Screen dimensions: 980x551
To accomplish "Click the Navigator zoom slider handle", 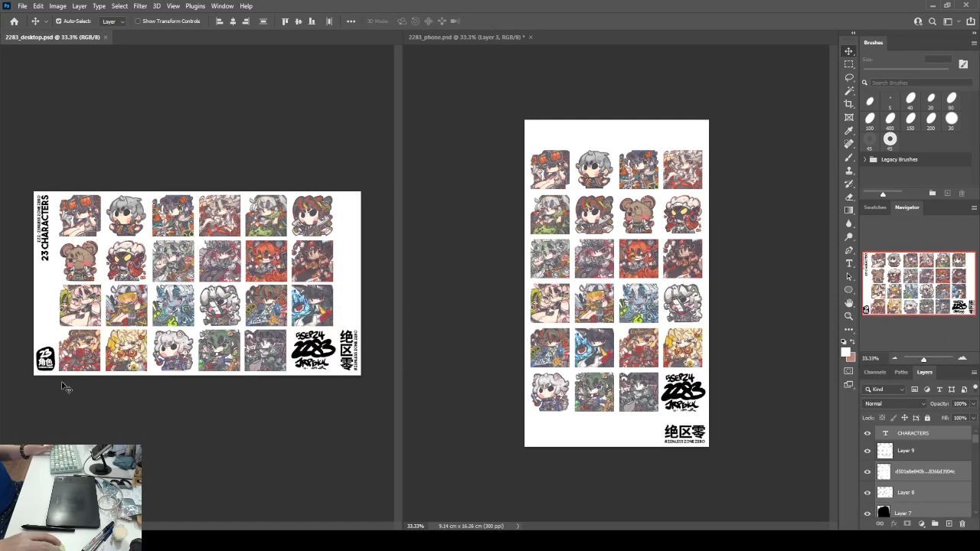I will coord(923,359).
